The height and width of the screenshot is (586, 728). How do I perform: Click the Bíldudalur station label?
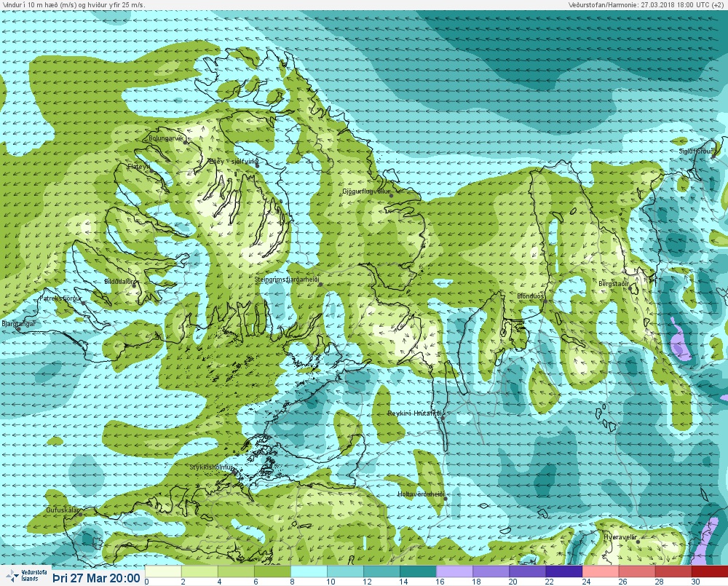coord(119,282)
